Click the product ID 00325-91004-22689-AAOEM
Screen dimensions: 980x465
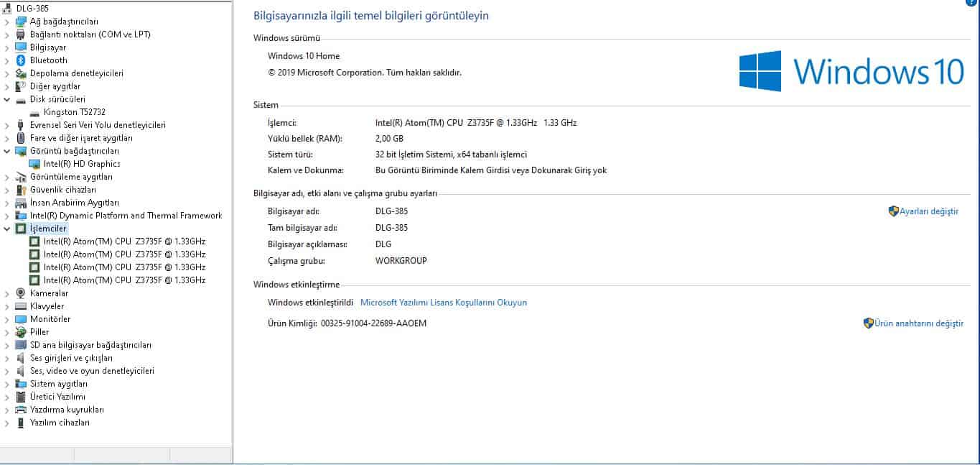pyautogui.click(x=373, y=323)
